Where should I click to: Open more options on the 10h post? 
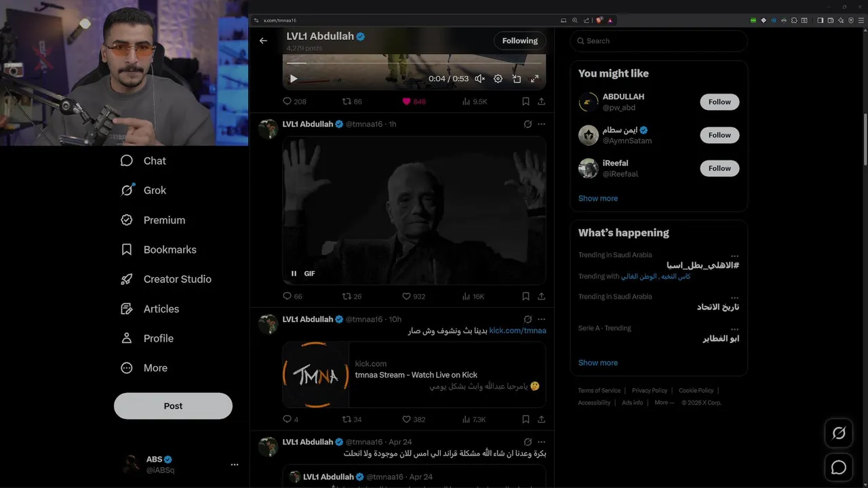541,319
